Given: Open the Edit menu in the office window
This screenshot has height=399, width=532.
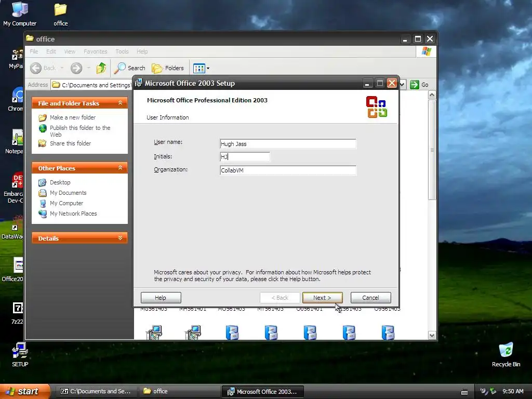Looking at the screenshot, I should [x=51, y=51].
